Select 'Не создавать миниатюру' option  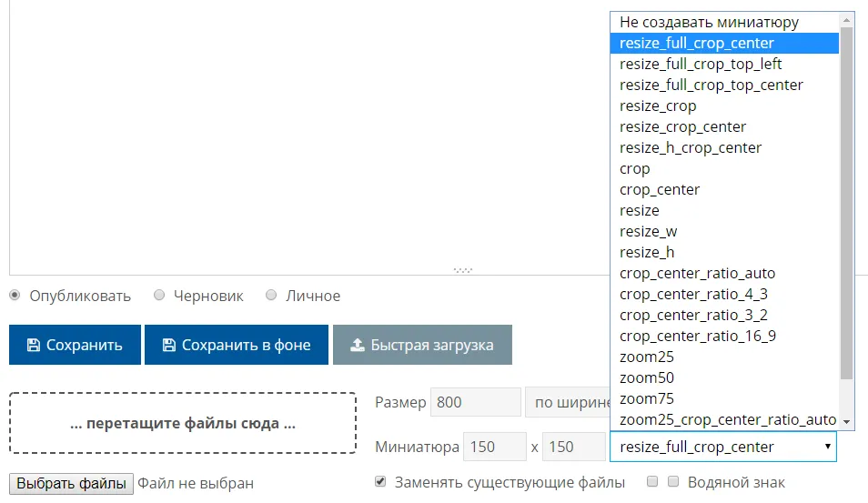[724, 22]
